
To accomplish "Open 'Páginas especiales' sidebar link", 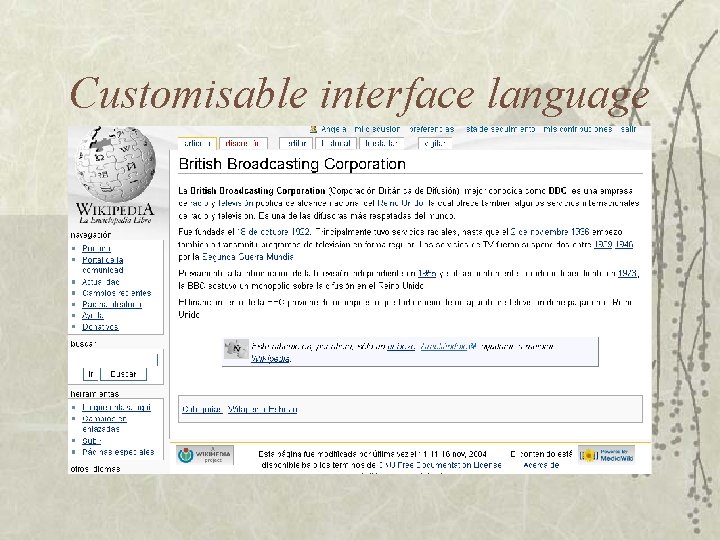I will tap(118, 452).
